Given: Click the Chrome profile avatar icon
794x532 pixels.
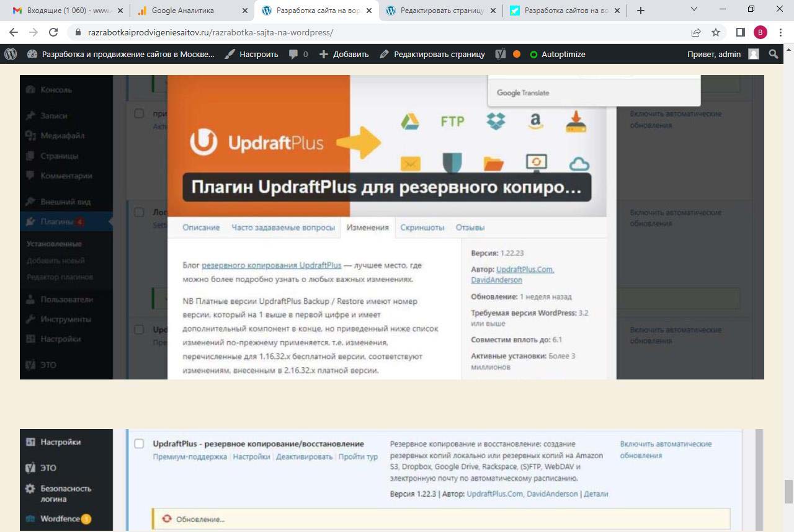Looking at the screenshot, I should [x=760, y=32].
